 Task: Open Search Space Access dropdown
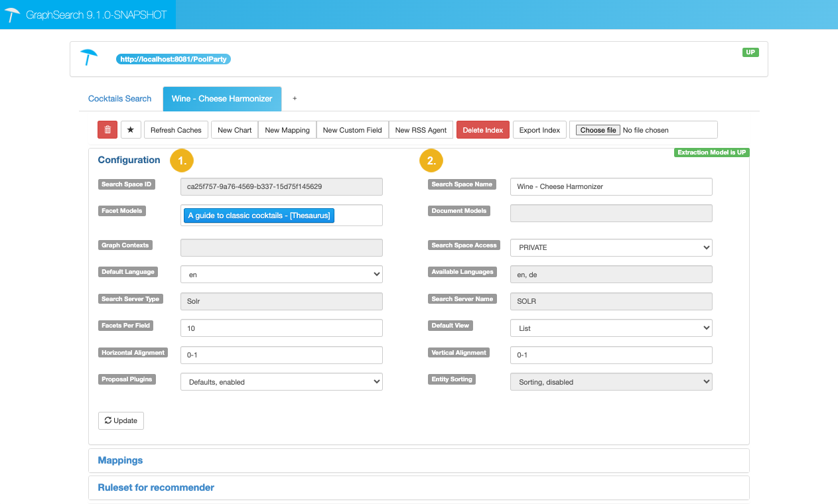click(x=611, y=247)
